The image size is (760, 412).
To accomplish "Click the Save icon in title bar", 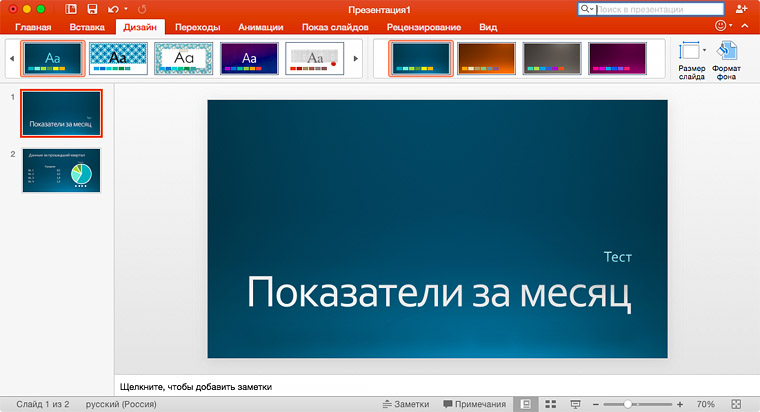I will 92,8.
